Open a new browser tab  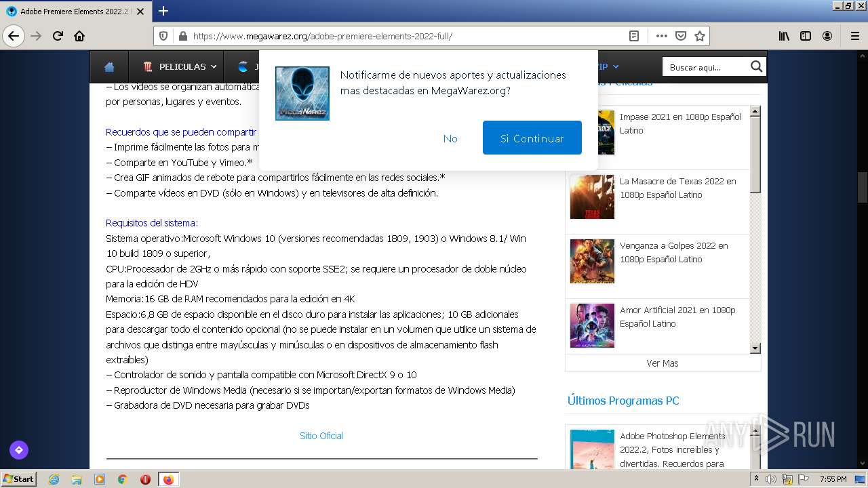(x=163, y=11)
